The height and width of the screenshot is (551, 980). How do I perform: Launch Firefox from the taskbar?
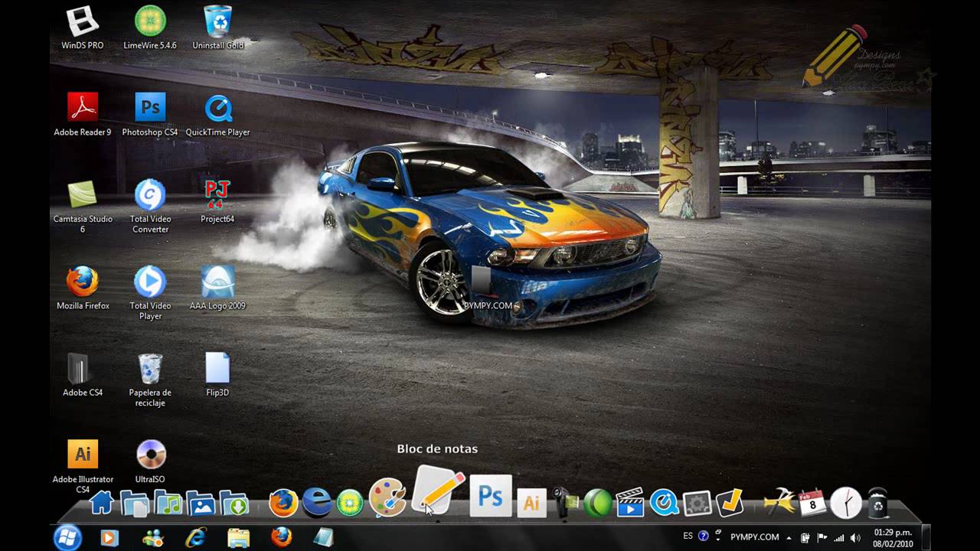pos(281,538)
